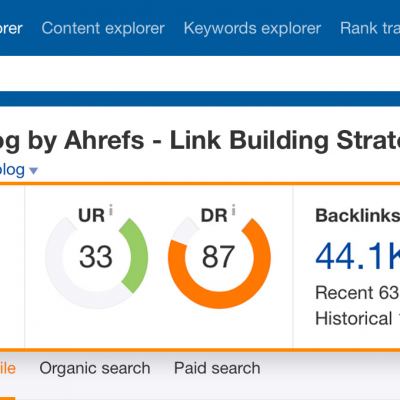Viewport: 400px width, 400px height.
Task: Open the Keywords explorer menu item
Action: pyautogui.click(x=252, y=28)
